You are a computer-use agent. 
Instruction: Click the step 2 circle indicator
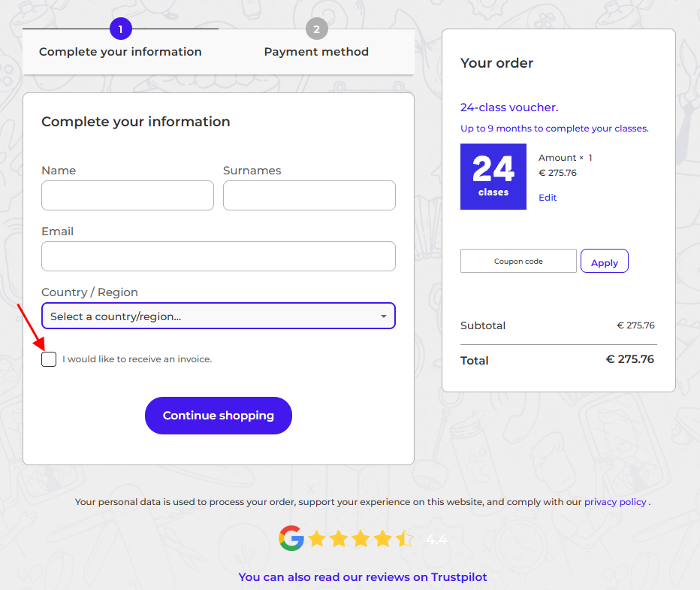(316, 29)
